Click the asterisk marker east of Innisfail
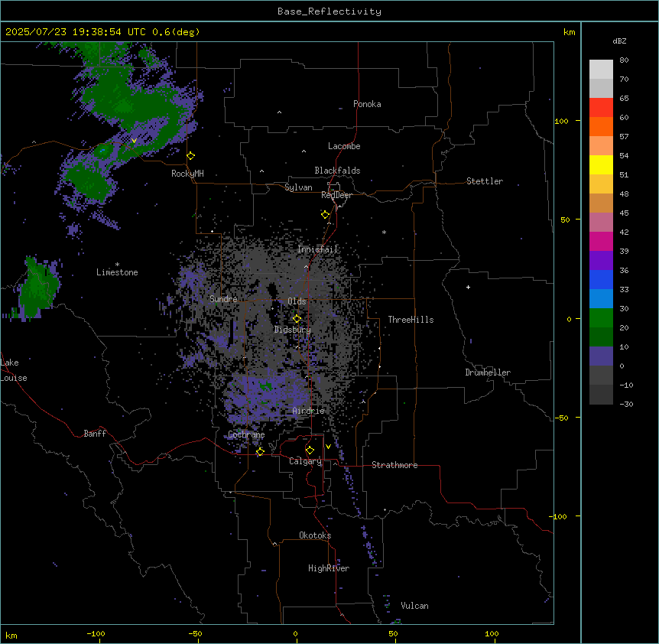This screenshot has width=659, height=644. (384, 232)
